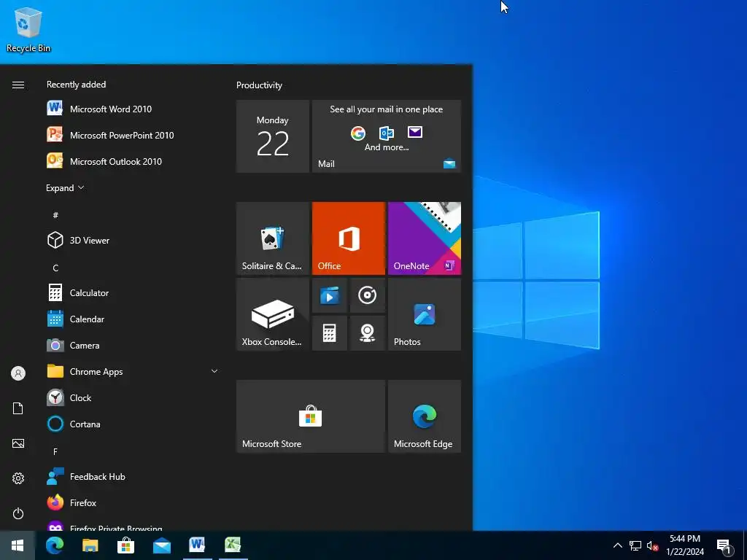Switch to Excel in the taskbar
Viewport: 747px width, 560px height.
tap(233, 545)
